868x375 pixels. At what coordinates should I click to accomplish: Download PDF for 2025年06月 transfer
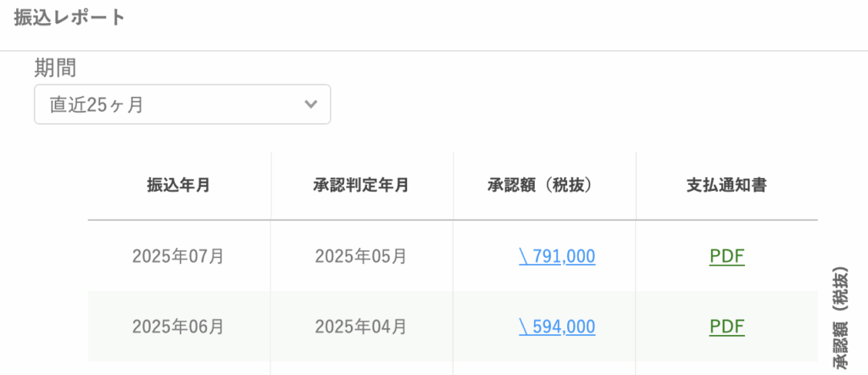click(x=726, y=327)
